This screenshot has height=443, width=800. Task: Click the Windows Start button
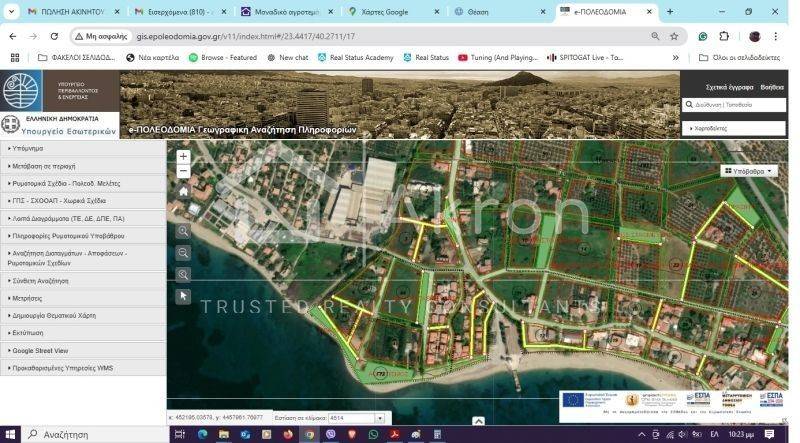(10, 435)
